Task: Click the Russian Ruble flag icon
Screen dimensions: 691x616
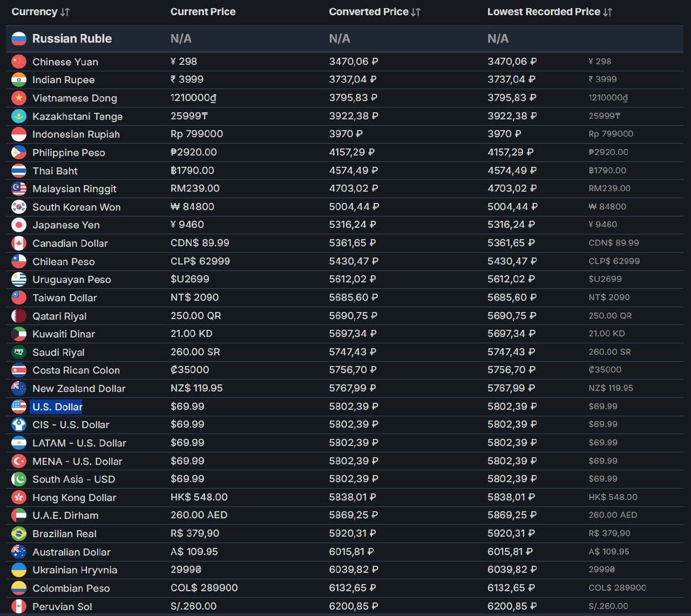Action: pyautogui.click(x=19, y=38)
